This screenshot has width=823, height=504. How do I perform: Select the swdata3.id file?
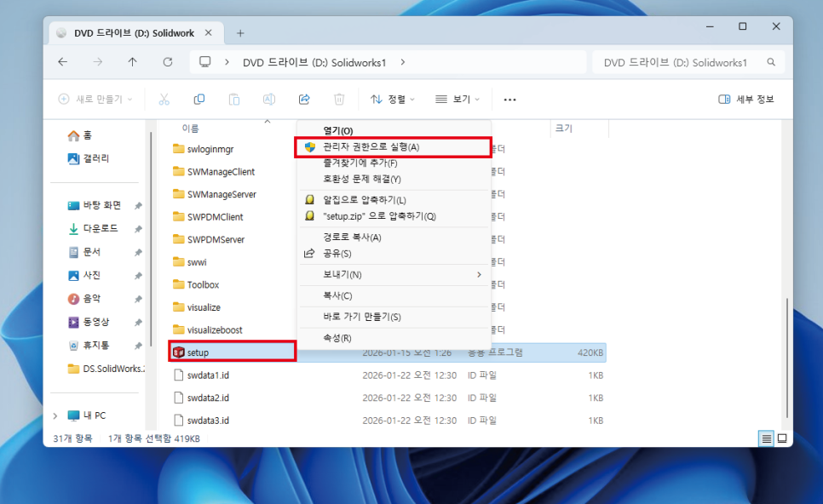pyautogui.click(x=208, y=421)
